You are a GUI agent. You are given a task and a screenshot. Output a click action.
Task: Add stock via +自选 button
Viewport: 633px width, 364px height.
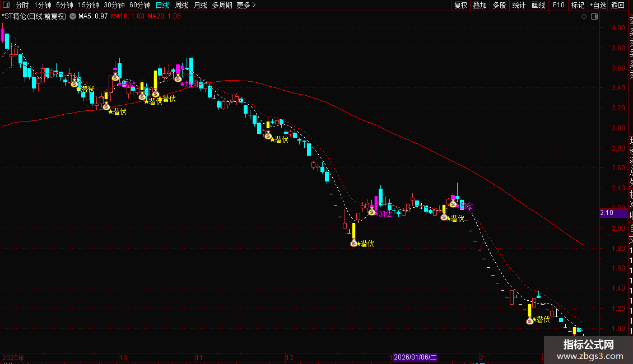click(598, 5)
